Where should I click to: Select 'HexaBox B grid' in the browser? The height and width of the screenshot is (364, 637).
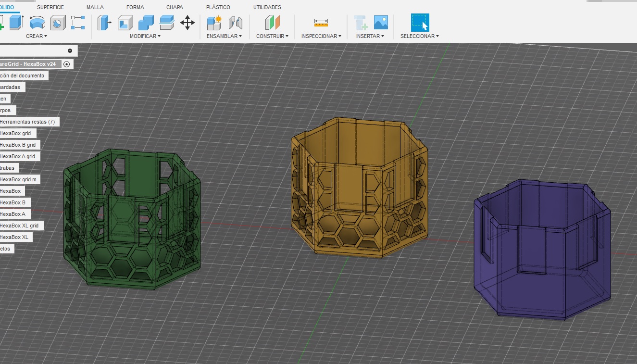[x=18, y=145]
